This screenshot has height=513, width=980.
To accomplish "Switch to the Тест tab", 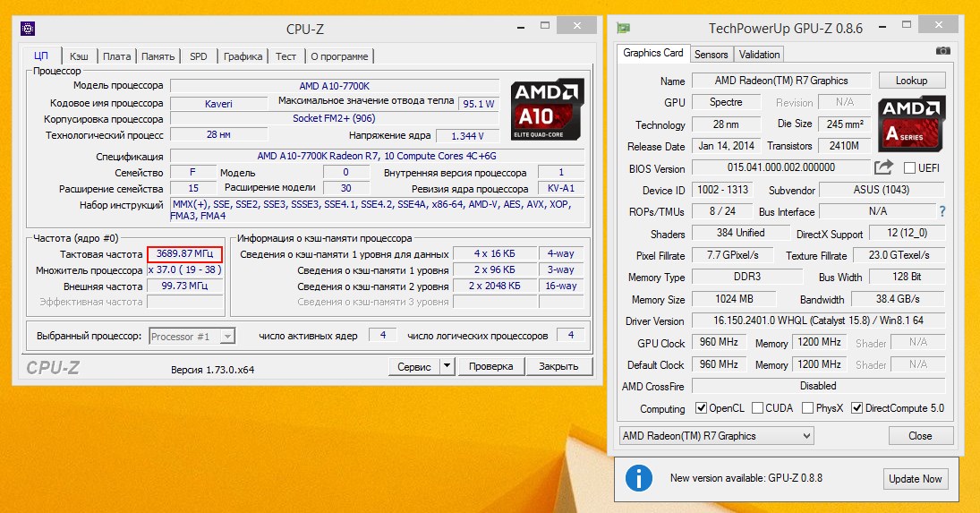I will (285, 56).
